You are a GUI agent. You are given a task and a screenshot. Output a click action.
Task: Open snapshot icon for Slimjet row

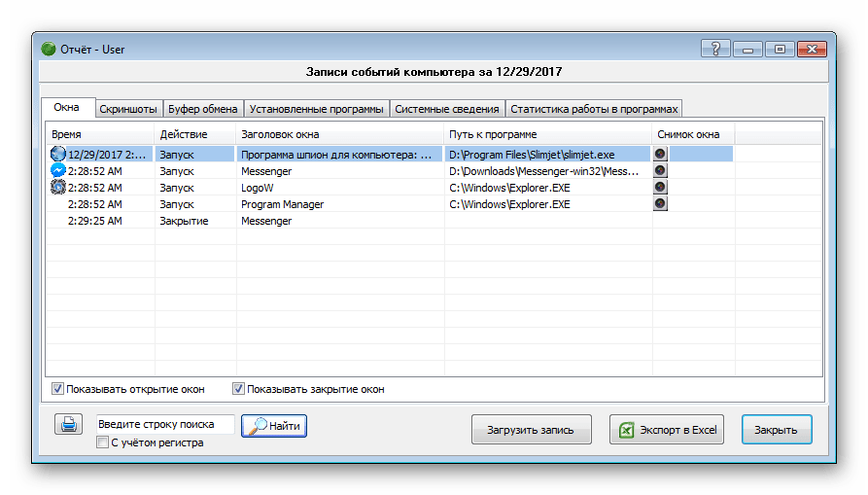[x=660, y=154]
